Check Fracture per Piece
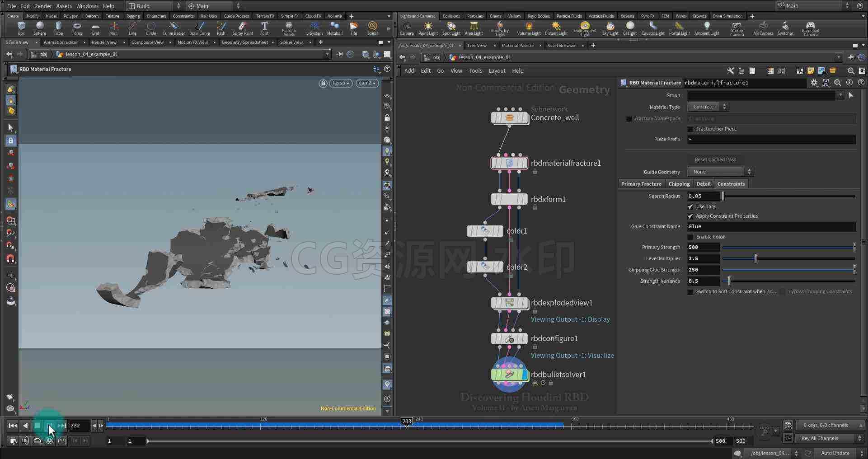Viewport: 868px width, 459px height. (690, 129)
